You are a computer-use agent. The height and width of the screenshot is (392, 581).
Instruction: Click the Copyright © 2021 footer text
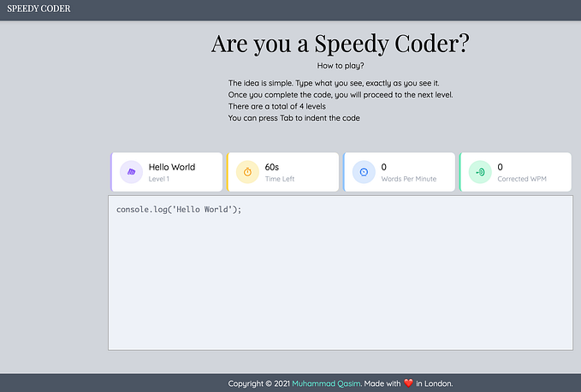(259, 383)
